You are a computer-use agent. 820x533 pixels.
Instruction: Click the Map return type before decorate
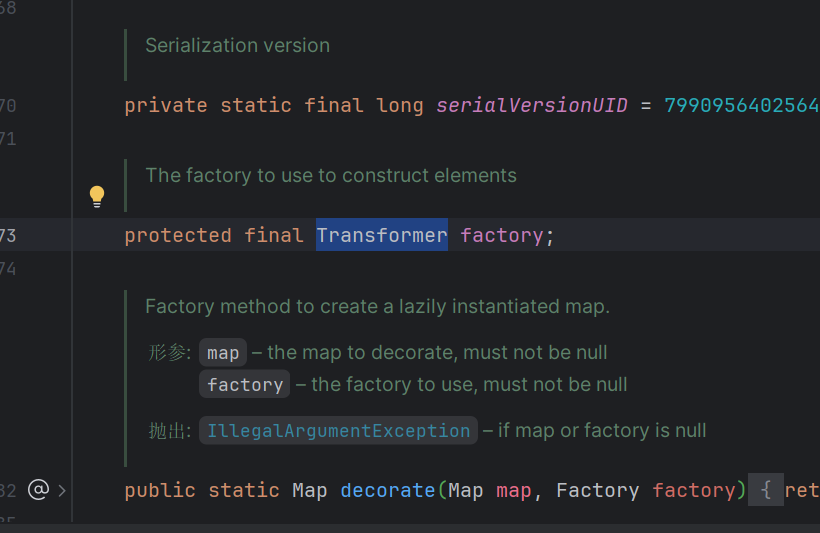[309, 490]
